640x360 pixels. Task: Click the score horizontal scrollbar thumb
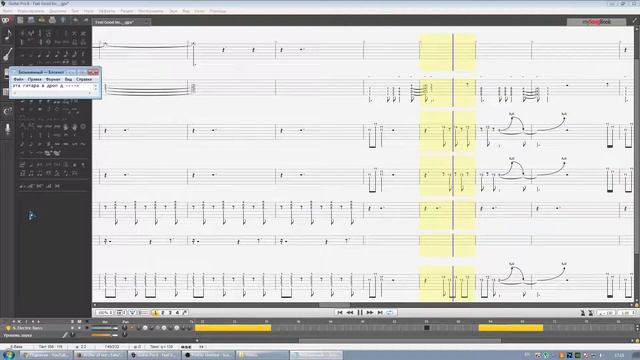point(334,305)
